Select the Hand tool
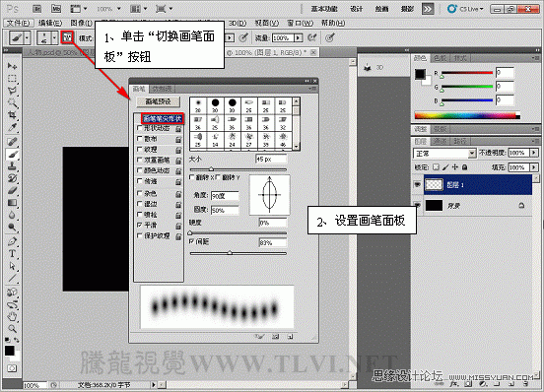The image size is (544, 392). click(12, 316)
